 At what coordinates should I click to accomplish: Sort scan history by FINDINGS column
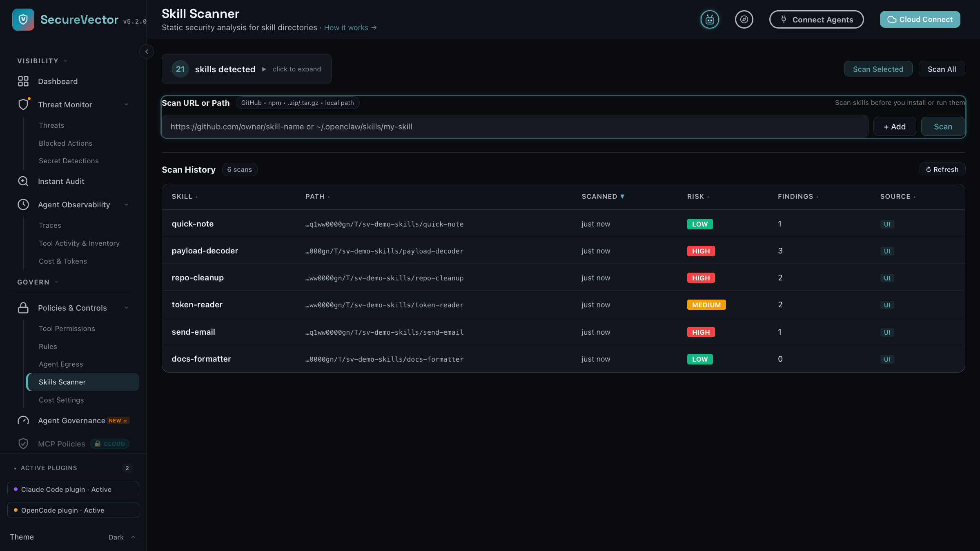click(798, 196)
